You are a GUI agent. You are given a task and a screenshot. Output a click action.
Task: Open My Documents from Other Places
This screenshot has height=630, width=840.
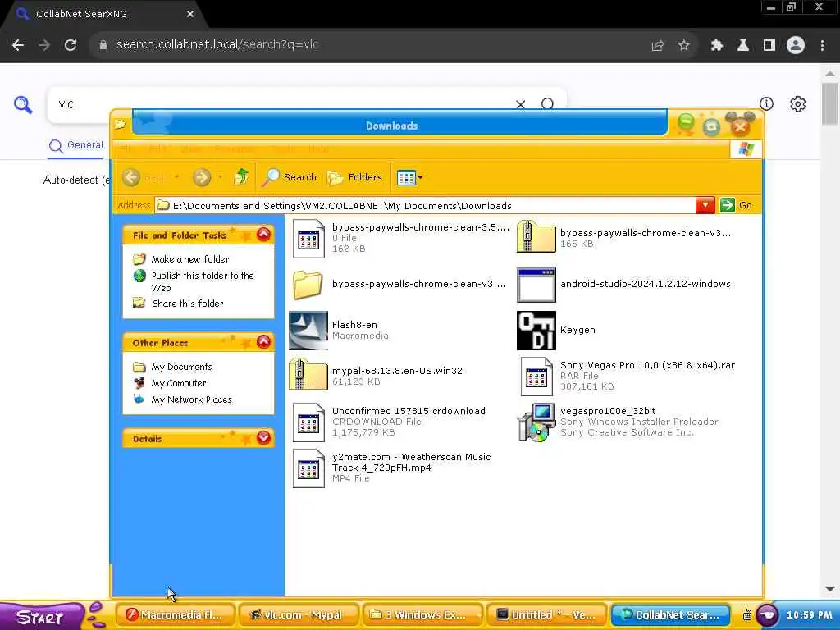(181, 367)
